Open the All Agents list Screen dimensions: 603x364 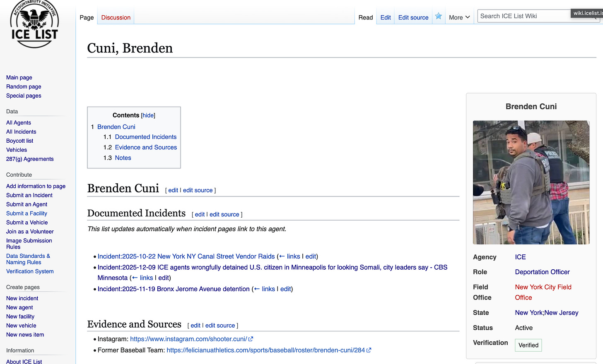coord(19,122)
